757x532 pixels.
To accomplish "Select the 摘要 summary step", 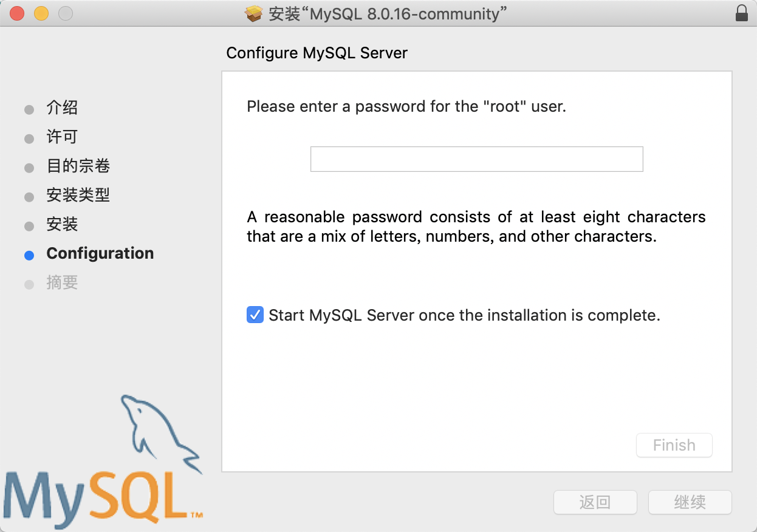I will (62, 283).
